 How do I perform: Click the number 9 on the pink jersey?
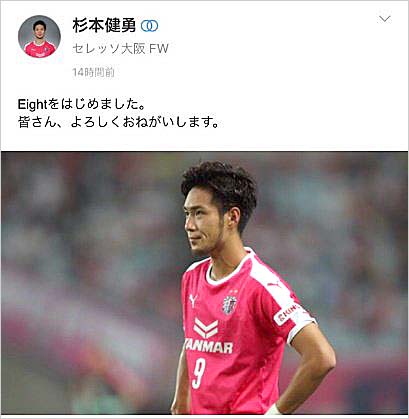pos(199,373)
